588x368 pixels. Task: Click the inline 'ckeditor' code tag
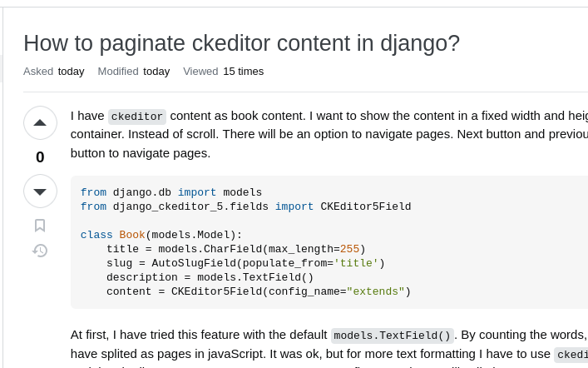click(x=137, y=117)
